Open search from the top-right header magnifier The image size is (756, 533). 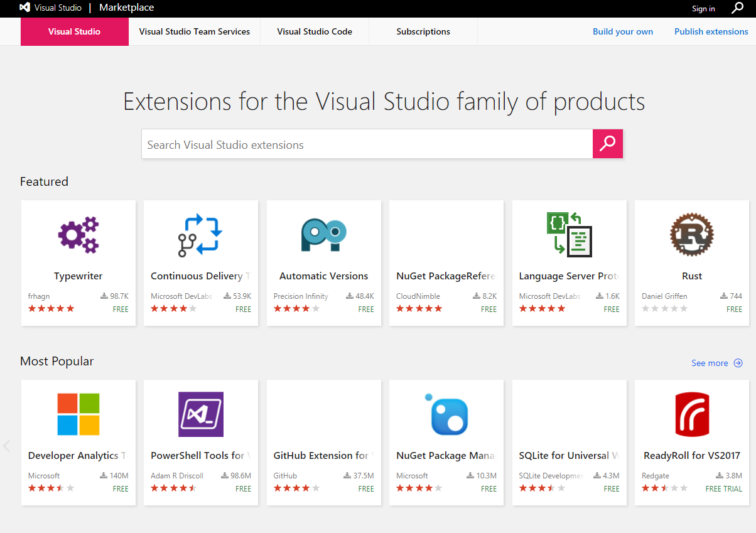[x=738, y=8]
